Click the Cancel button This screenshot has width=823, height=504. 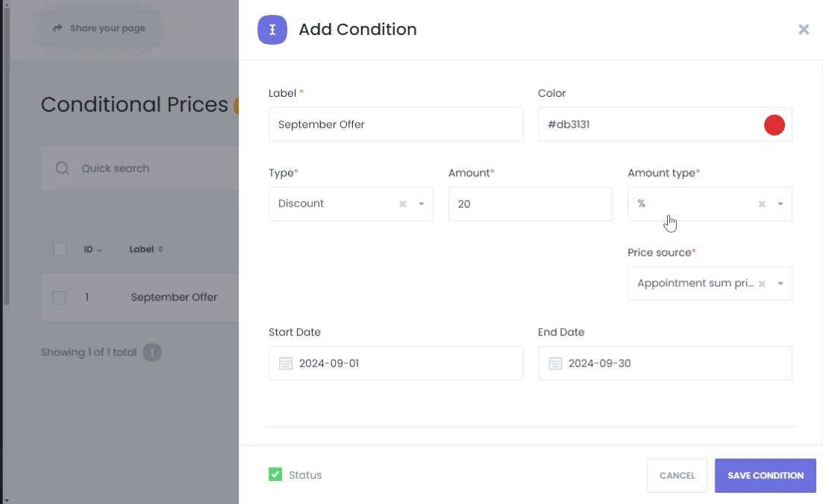(x=677, y=476)
